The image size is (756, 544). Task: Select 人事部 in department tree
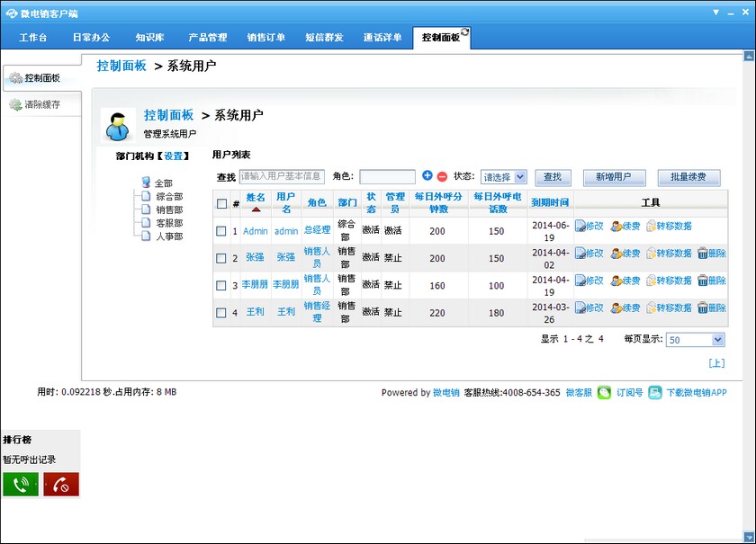click(x=169, y=236)
